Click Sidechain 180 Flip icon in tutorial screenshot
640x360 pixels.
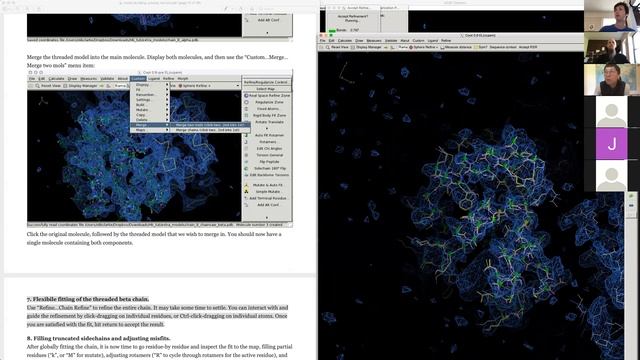coord(246,168)
